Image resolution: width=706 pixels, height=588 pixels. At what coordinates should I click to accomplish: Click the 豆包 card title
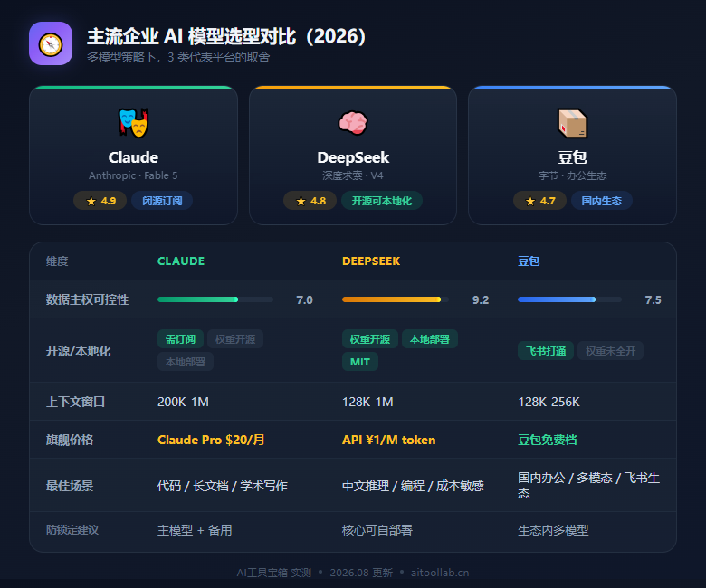(572, 157)
